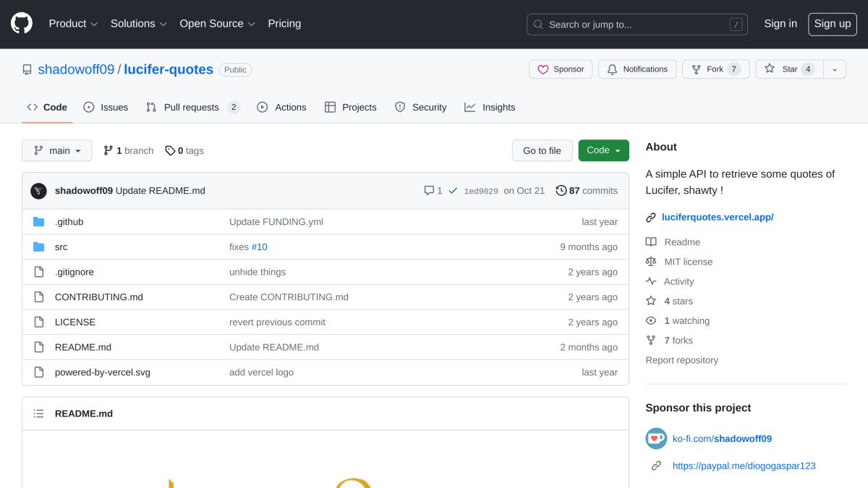The image size is (868, 488).
Task: Expand the Solutions menu
Action: point(139,24)
